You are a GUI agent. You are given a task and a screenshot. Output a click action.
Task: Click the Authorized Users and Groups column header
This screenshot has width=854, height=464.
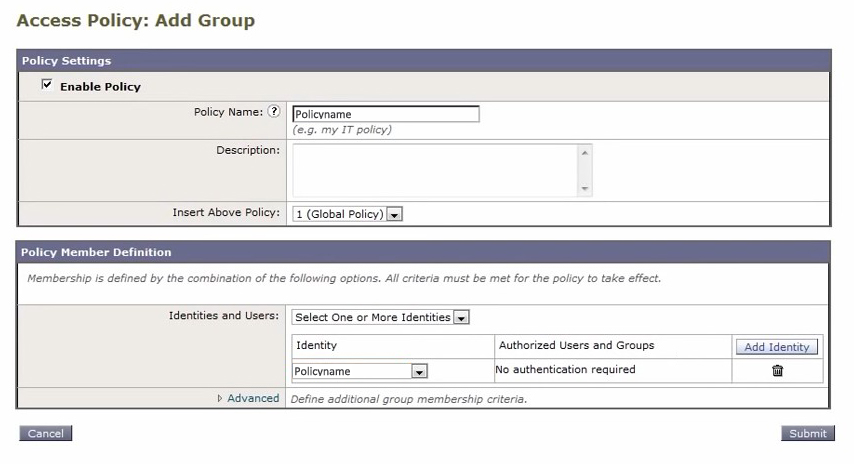[x=576, y=345]
